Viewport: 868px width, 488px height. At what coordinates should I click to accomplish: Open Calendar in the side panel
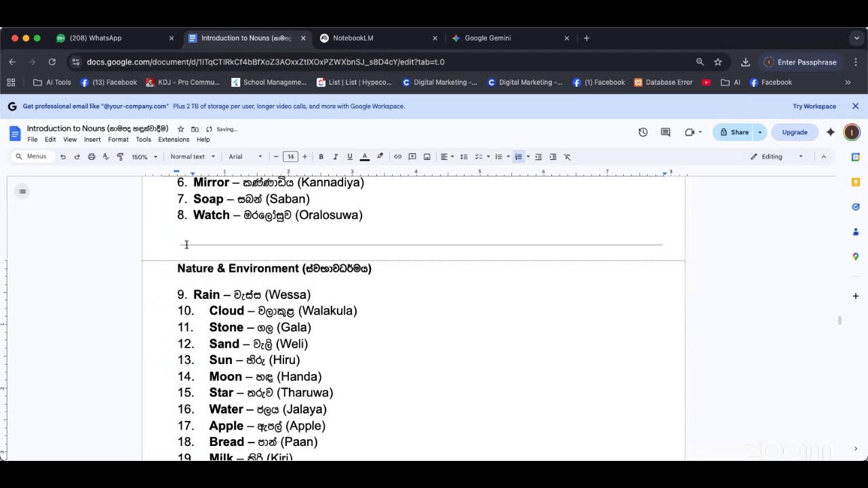(855, 157)
